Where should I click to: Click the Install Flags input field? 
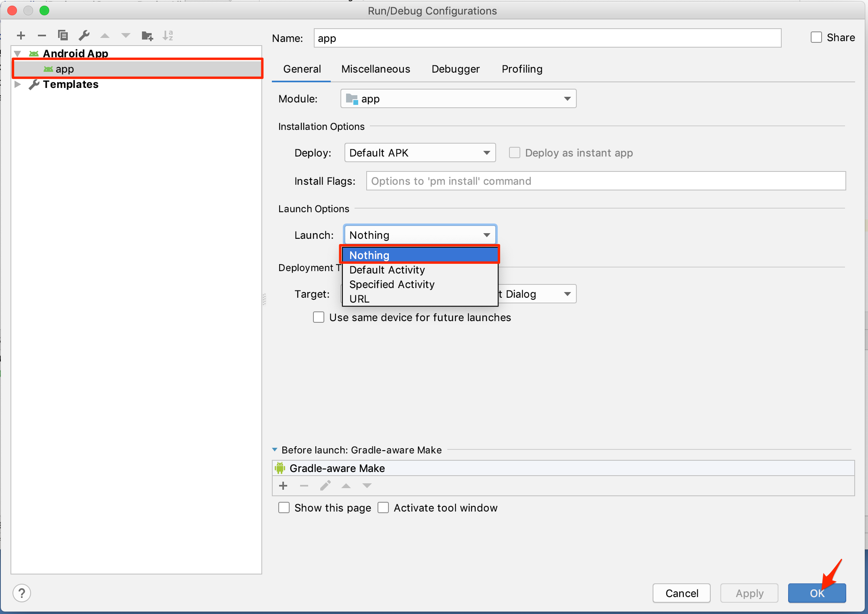coord(605,181)
